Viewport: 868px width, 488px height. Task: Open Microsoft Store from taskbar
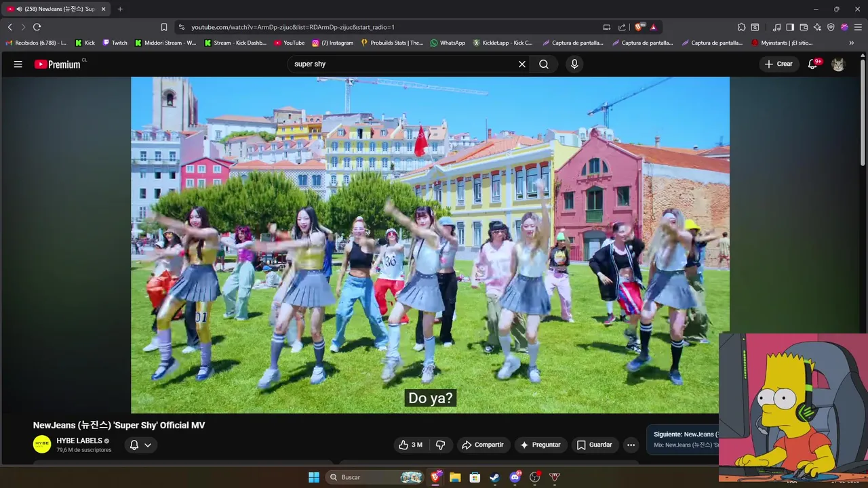[475, 477]
